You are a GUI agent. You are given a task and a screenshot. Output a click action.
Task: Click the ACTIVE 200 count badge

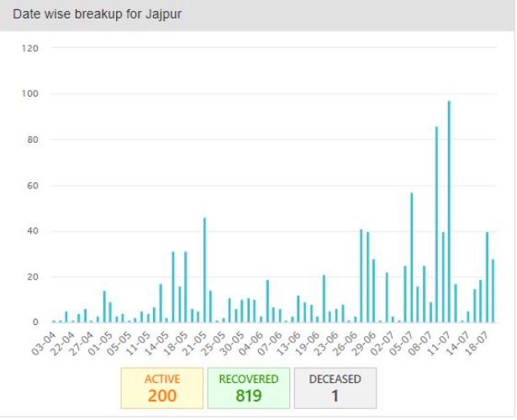pos(161,387)
